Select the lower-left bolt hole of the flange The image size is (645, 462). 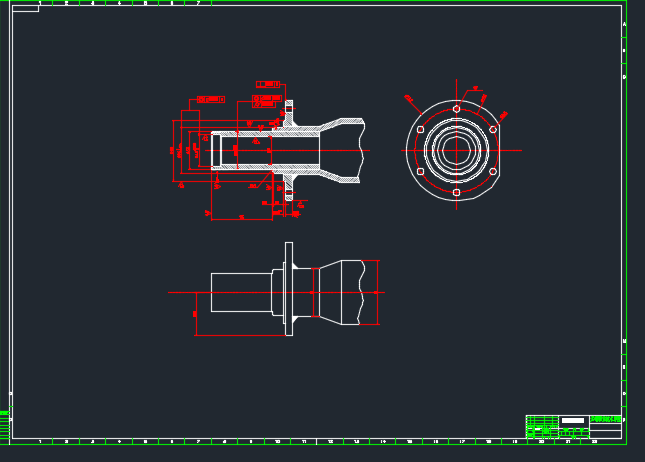420,172
